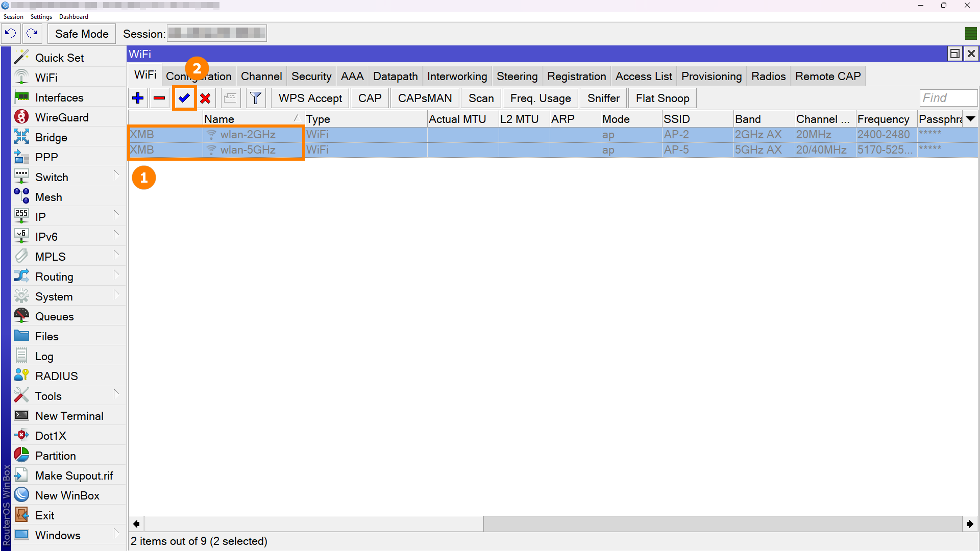Open the Session menu
The image size is (980, 551).
coord(13,17)
